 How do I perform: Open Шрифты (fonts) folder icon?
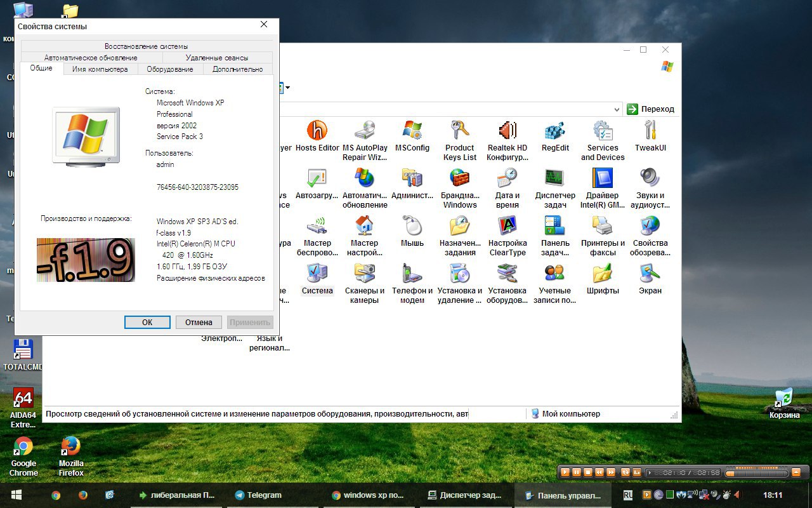pos(603,279)
